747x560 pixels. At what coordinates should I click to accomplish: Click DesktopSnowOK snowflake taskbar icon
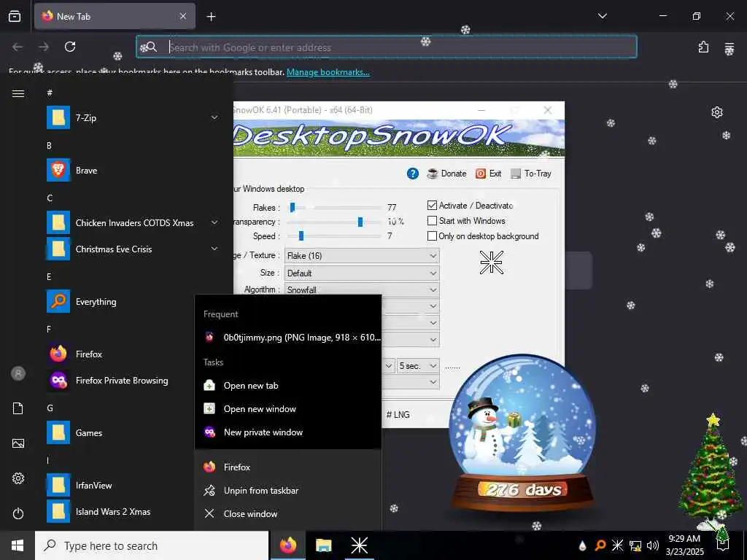coord(359,545)
